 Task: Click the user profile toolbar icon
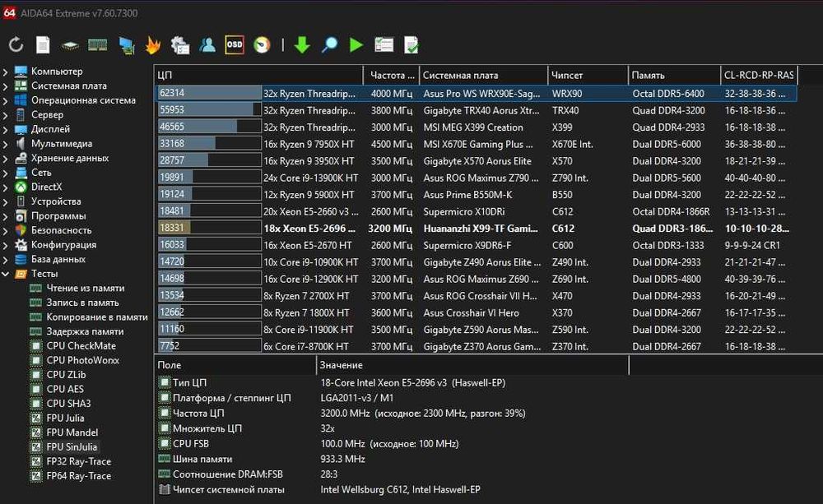pyautogui.click(x=207, y=45)
